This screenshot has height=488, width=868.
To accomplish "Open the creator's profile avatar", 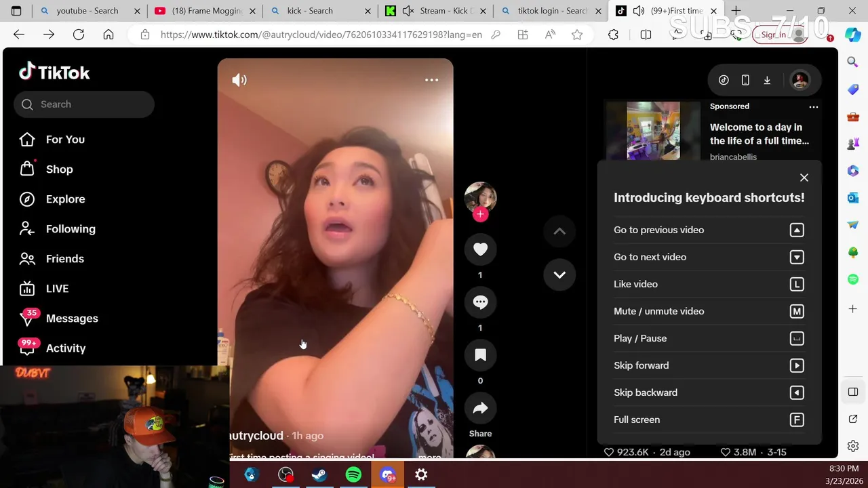I will [480, 198].
